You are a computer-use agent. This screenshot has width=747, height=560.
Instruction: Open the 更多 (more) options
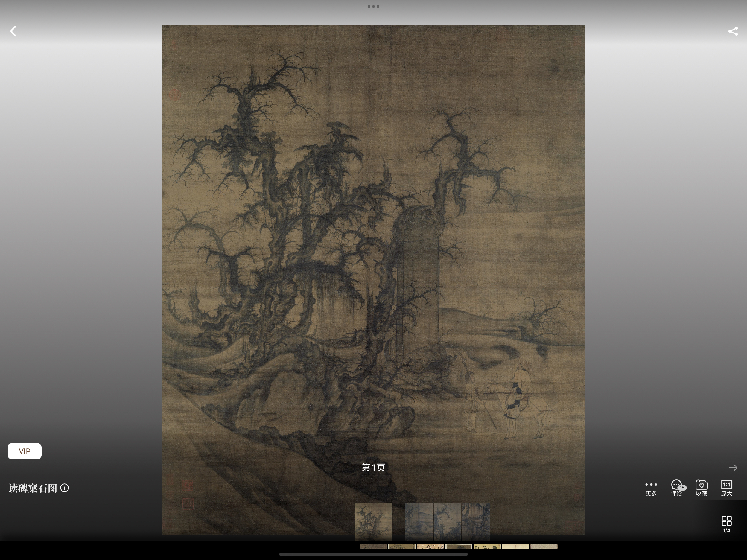(651, 488)
